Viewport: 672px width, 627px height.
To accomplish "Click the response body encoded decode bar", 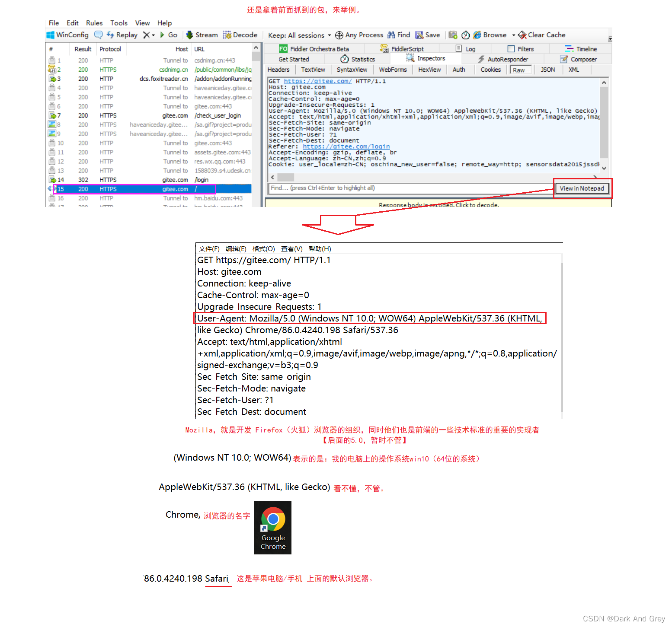I will 438,204.
